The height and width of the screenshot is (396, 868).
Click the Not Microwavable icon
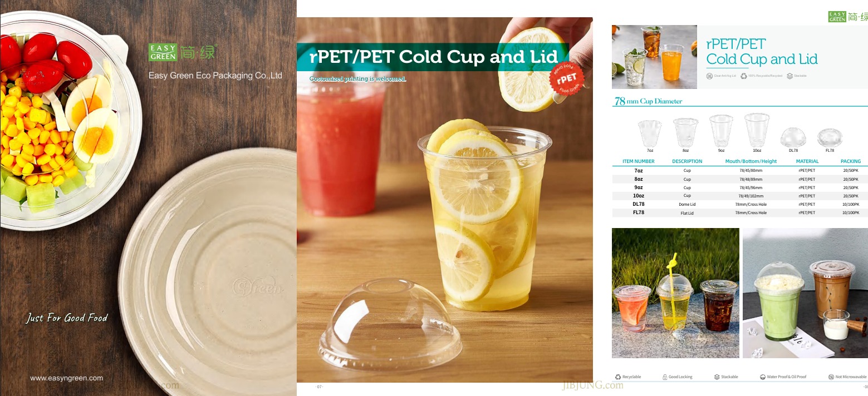(831, 377)
